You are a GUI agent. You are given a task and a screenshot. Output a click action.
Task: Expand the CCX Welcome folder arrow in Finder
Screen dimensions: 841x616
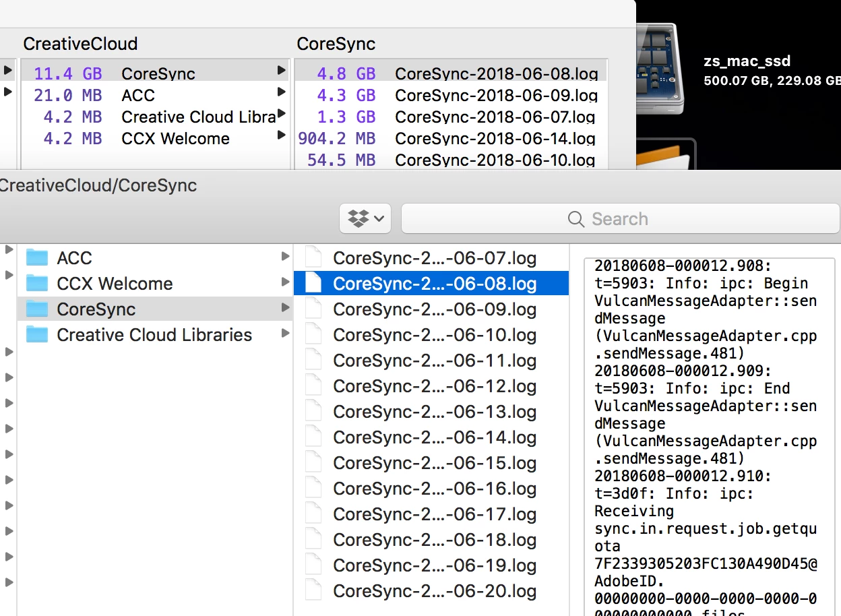click(x=285, y=282)
